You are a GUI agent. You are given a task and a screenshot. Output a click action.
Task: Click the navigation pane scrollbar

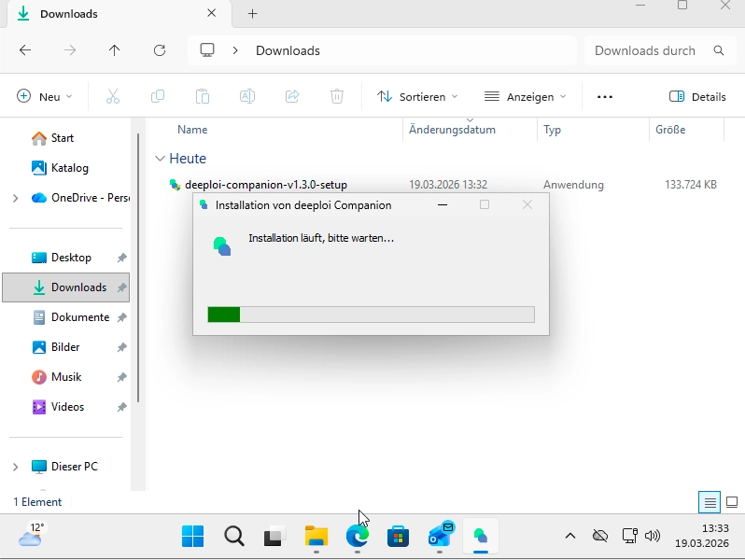tap(138, 269)
